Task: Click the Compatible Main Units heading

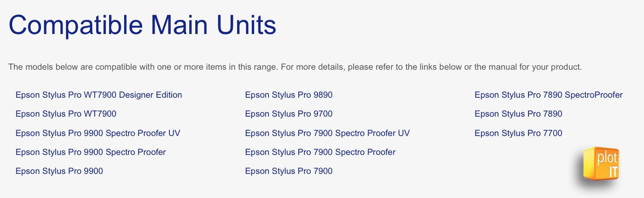Action: pyautogui.click(x=142, y=25)
